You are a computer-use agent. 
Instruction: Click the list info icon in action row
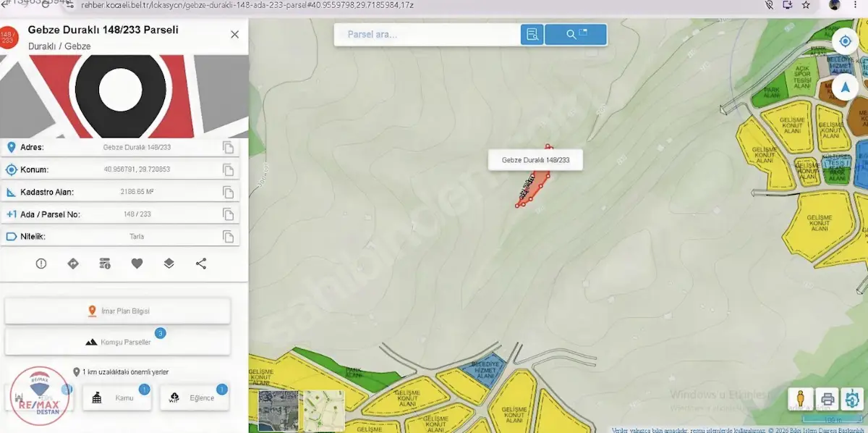click(x=105, y=264)
